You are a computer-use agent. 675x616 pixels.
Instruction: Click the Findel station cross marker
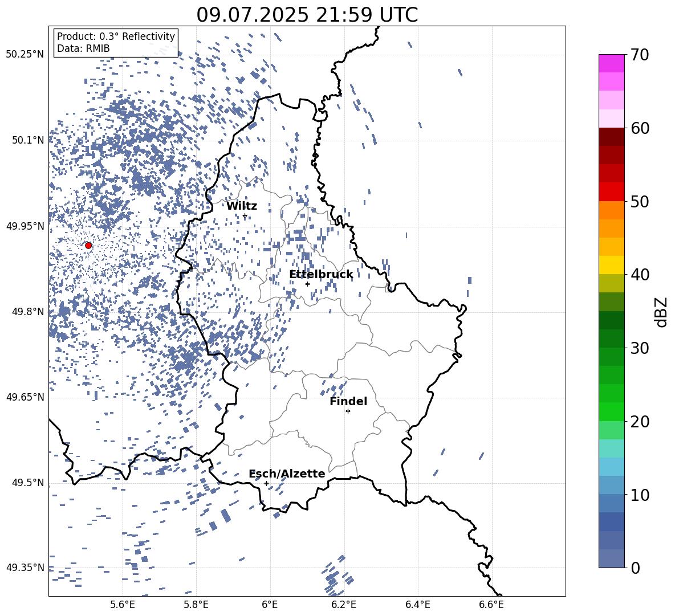click(348, 411)
